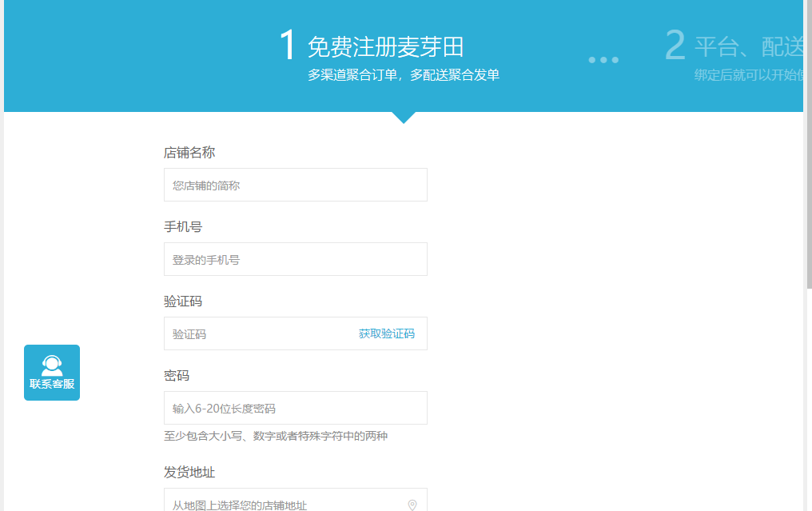This screenshot has width=812, height=511.
Task: Focus the 店铺名称 input field
Action: click(x=296, y=185)
